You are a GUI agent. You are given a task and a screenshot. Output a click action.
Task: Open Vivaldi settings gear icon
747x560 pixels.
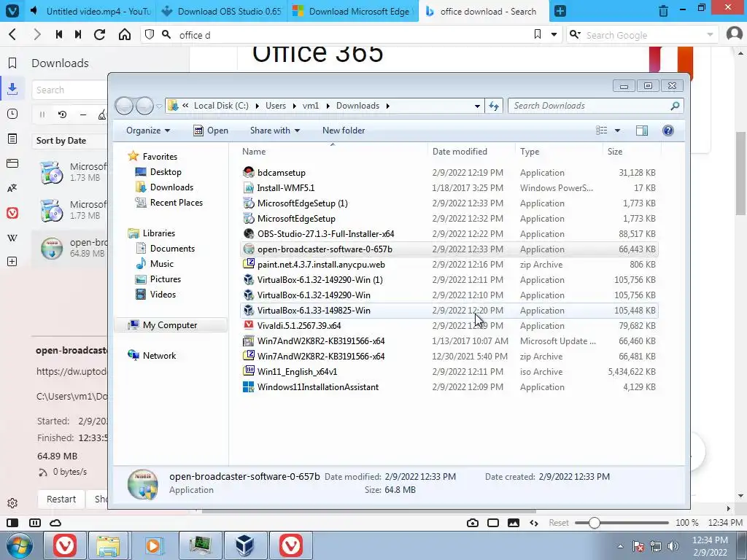[12, 503]
